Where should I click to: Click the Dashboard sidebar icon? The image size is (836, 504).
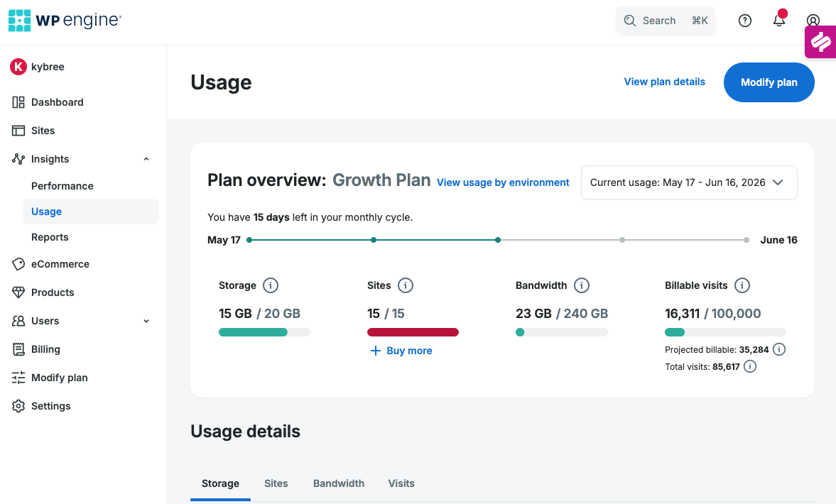coord(18,102)
